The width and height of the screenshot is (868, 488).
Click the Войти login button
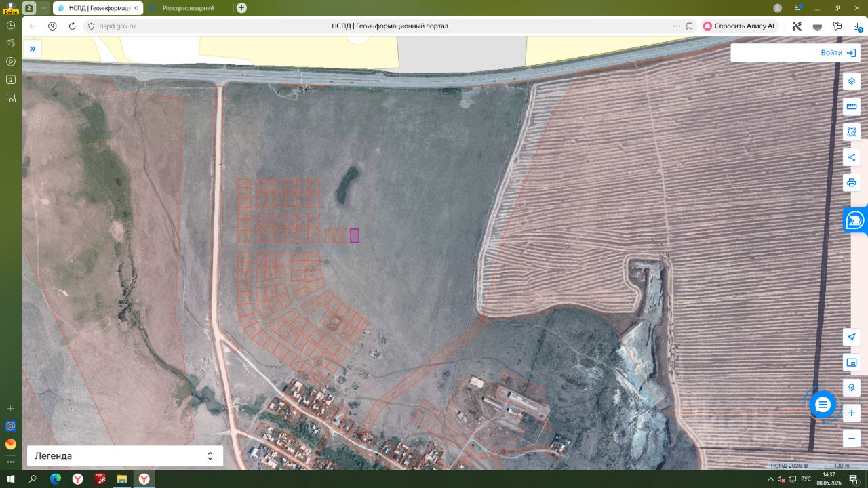838,52
